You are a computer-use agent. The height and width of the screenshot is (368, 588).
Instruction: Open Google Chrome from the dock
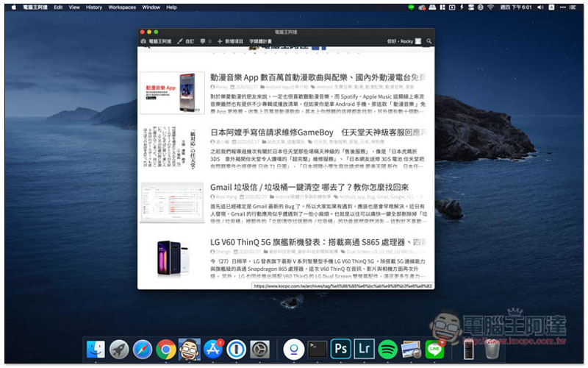click(166, 349)
